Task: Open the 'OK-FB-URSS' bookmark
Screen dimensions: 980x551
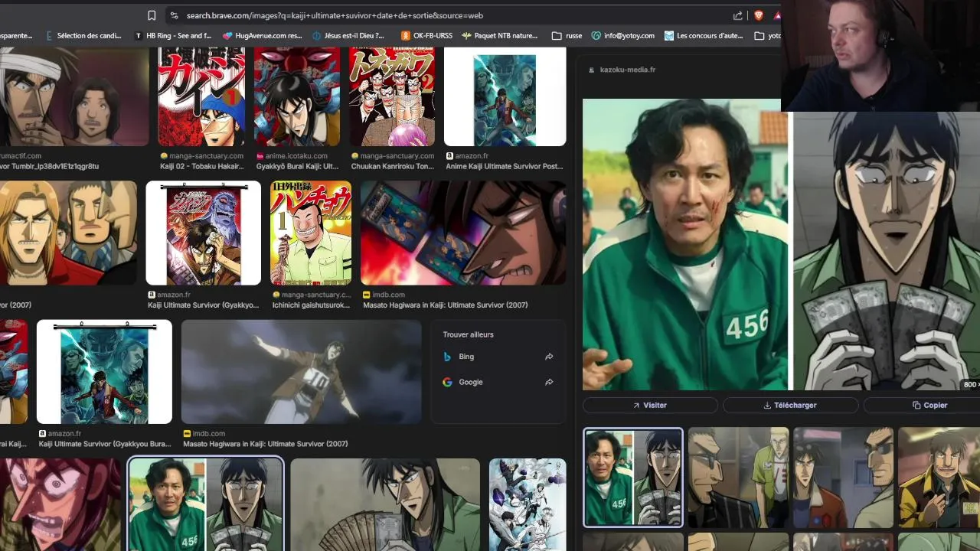Action: [x=426, y=35]
